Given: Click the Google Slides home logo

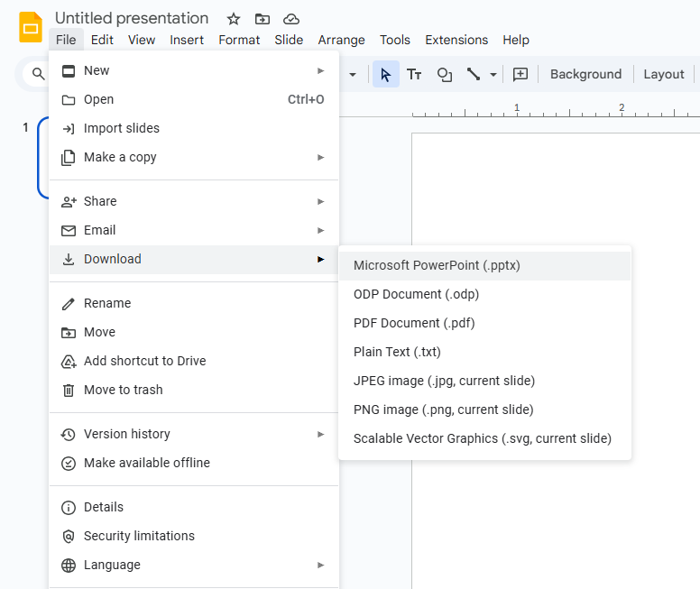Looking at the screenshot, I should click(31, 27).
